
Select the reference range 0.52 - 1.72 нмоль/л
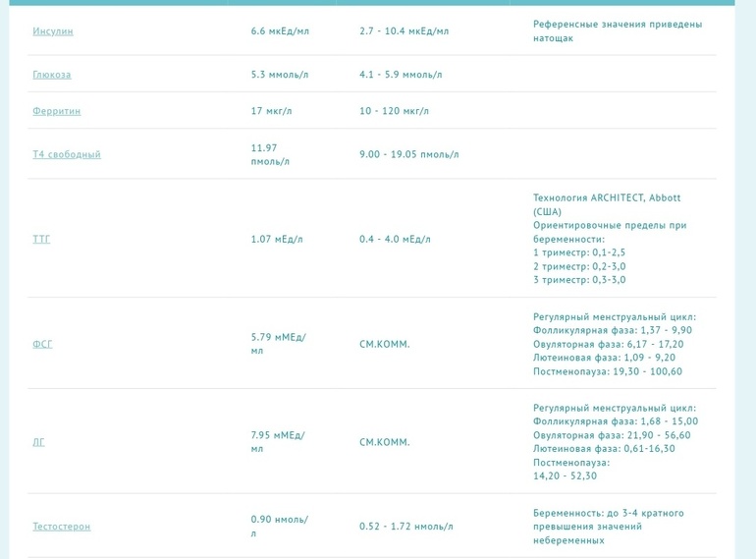pos(406,527)
